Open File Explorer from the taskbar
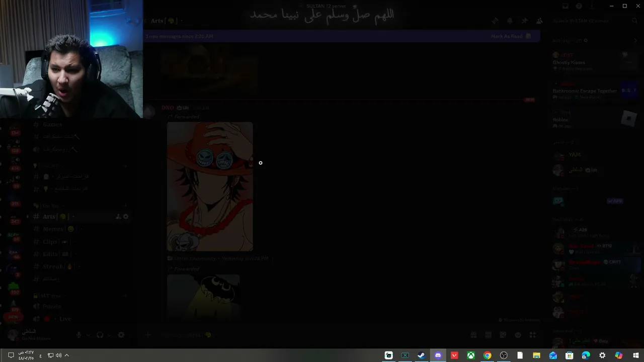The image size is (644, 362). [536, 355]
